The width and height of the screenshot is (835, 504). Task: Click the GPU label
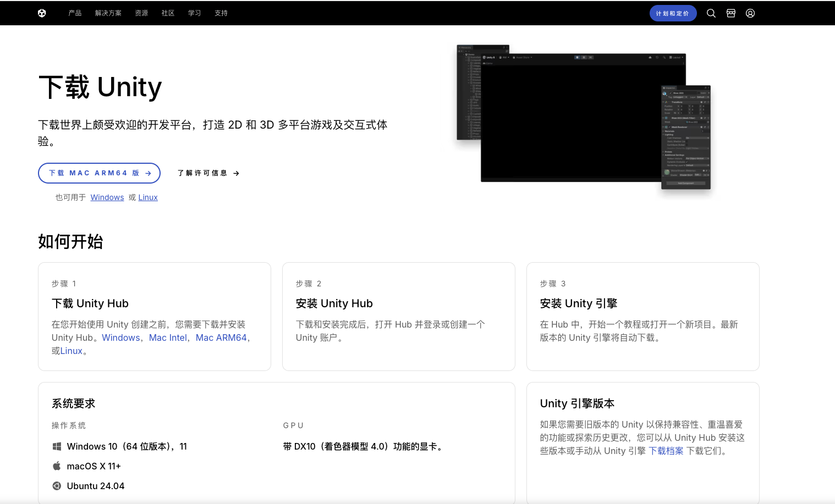(x=293, y=425)
